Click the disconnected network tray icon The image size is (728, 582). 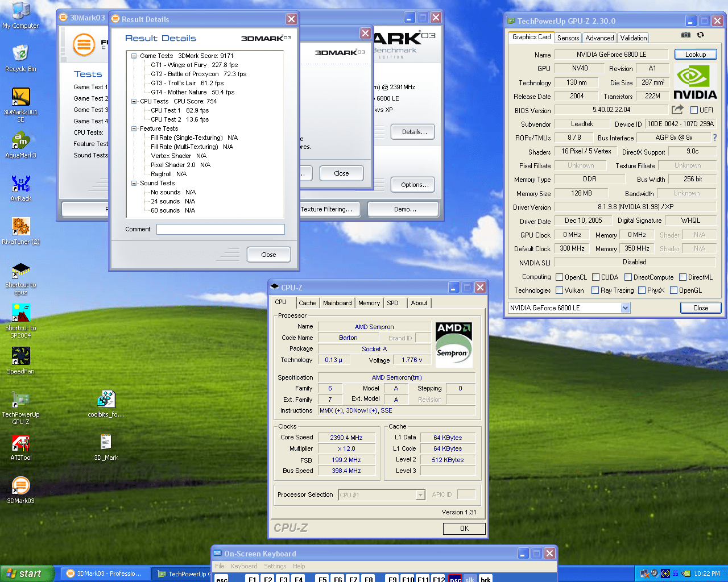point(645,573)
